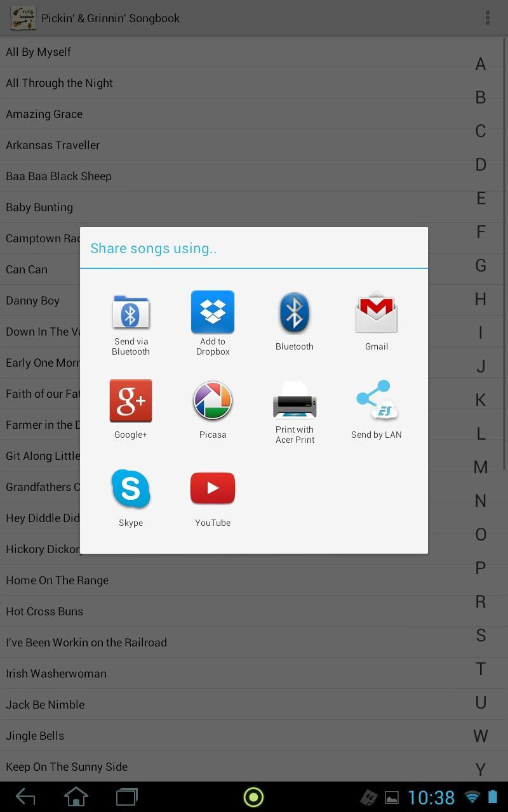Share songs through Skype
The width and height of the screenshot is (508, 812).
click(131, 497)
